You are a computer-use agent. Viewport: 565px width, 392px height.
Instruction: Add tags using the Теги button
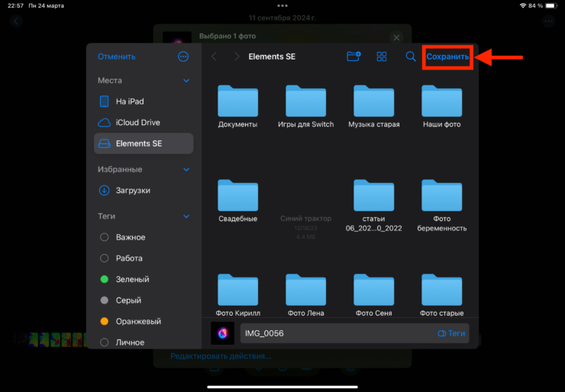(450, 333)
